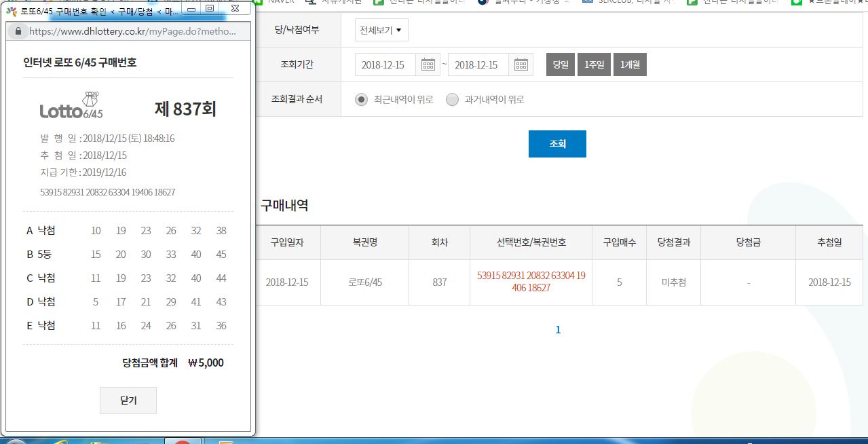This screenshot has width=868, height=444.
Task: Open the 전체보기 win/lose filter dropdown
Action: click(381, 30)
